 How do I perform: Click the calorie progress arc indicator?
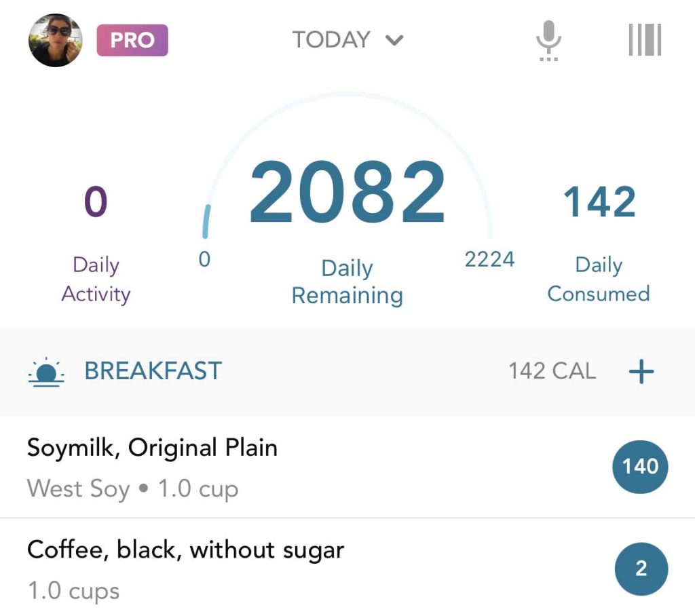206,221
